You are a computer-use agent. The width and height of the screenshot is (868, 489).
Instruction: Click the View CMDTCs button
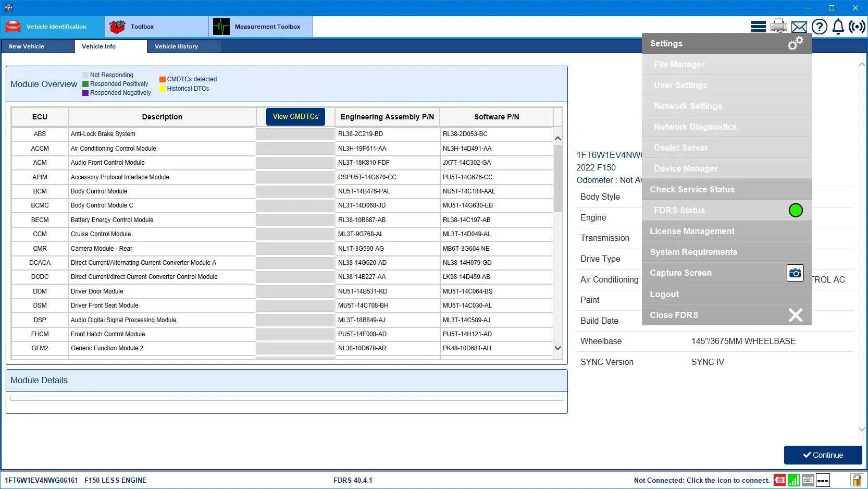click(x=295, y=117)
